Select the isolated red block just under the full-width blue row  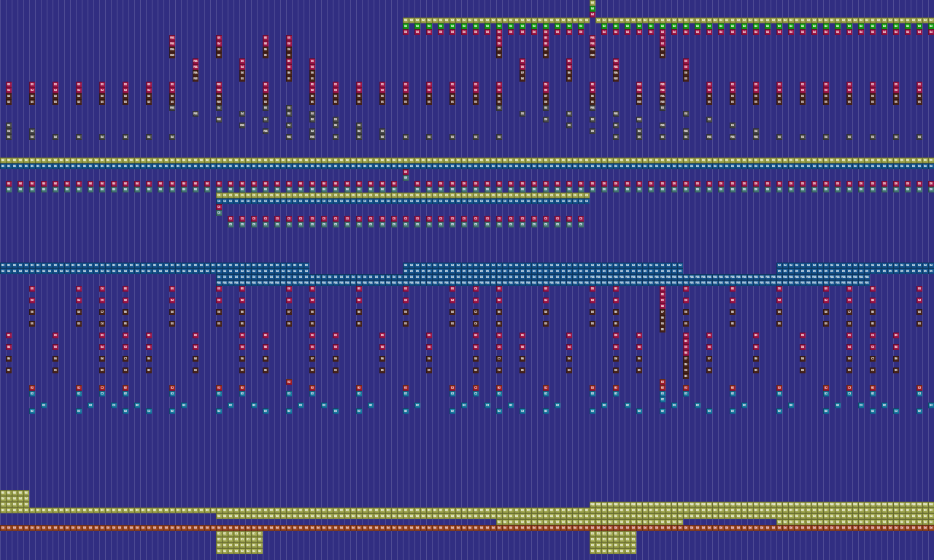point(406,172)
